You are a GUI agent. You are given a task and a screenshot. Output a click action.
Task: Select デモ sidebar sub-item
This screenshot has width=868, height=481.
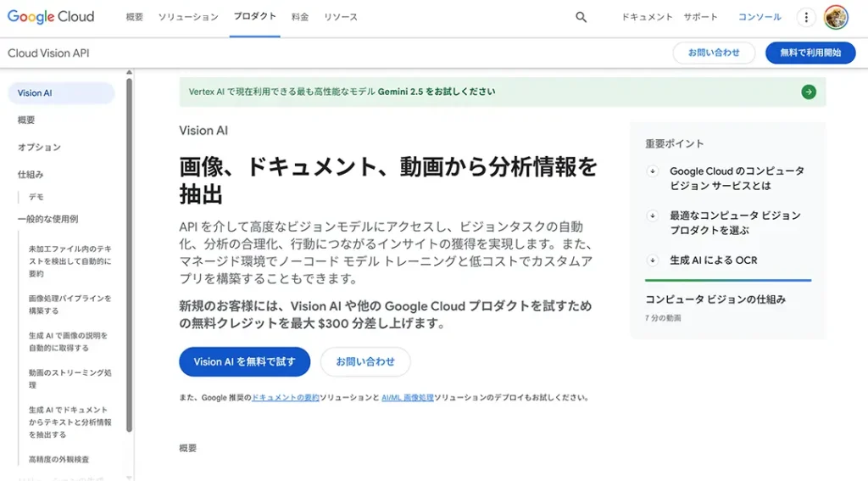point(36,197)
